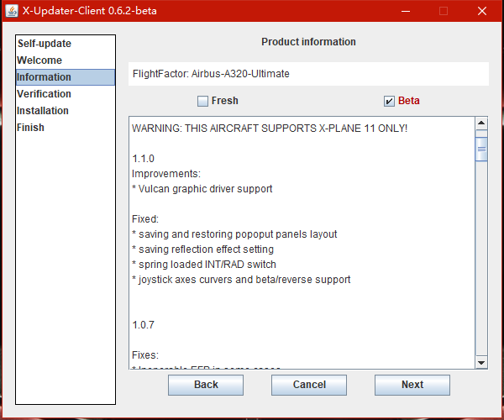Click the 1.0.7 version heading
This screenshot has height=420, width=504.
pos(143,325)
